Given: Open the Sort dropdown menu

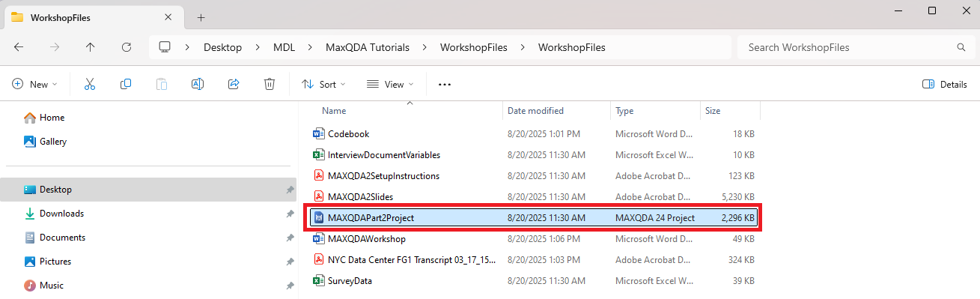Looking at the screenshot, I should (323, 85).
